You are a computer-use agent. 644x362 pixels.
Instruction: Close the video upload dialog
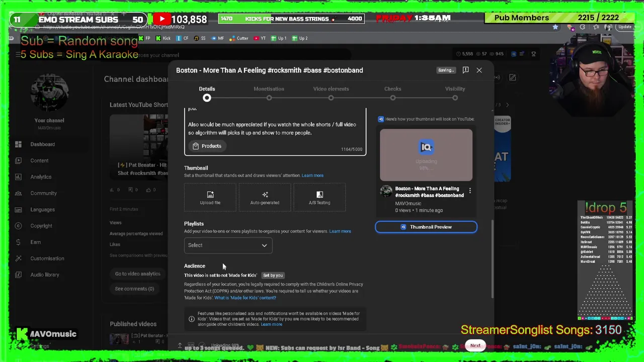pyautogui.click(x=479, y=70)
